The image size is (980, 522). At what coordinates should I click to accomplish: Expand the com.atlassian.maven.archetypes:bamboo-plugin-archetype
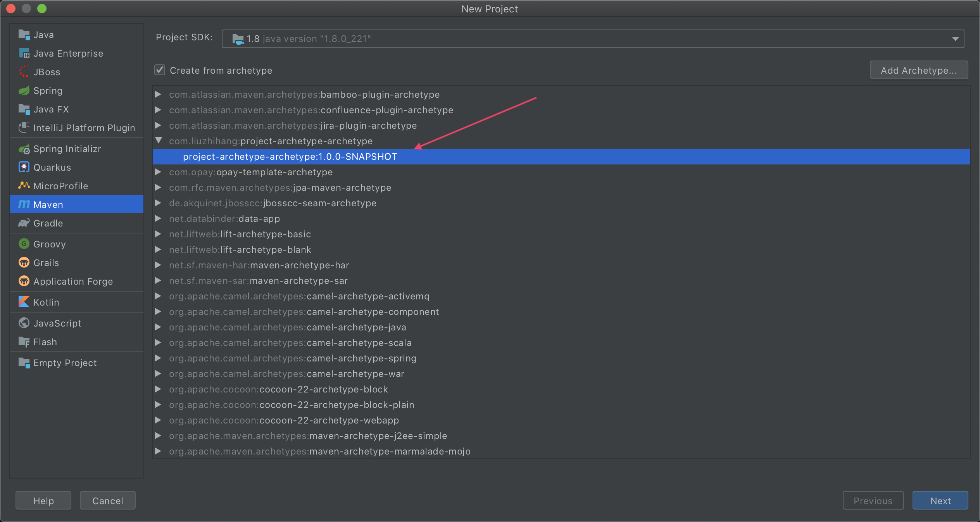pyautogui.click(x=160, y=94)
